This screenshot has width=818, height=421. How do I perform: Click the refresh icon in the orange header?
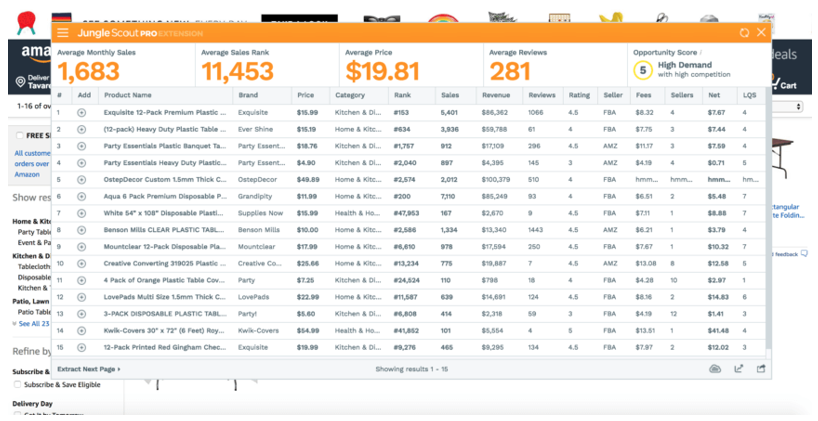[744, 33]
